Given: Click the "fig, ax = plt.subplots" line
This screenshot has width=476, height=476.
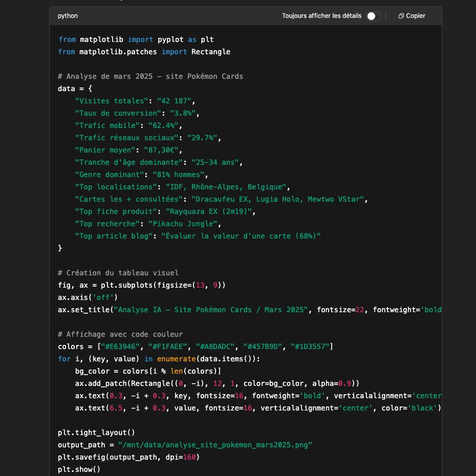Looking at the screenshot, I should click(x=142, y=286).
